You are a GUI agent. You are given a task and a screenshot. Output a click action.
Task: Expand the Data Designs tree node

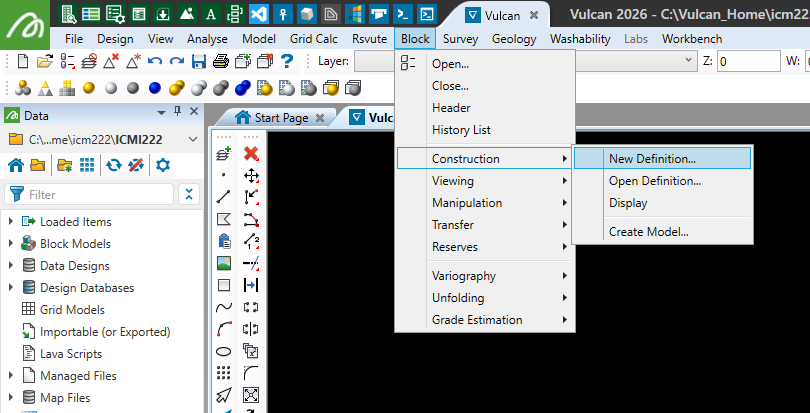tap(11, 266)
